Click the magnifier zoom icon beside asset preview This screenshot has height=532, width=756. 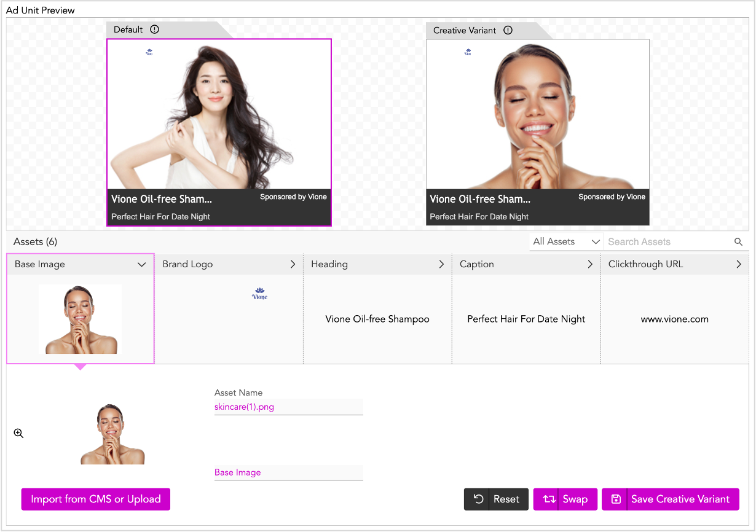coord(19,434)
